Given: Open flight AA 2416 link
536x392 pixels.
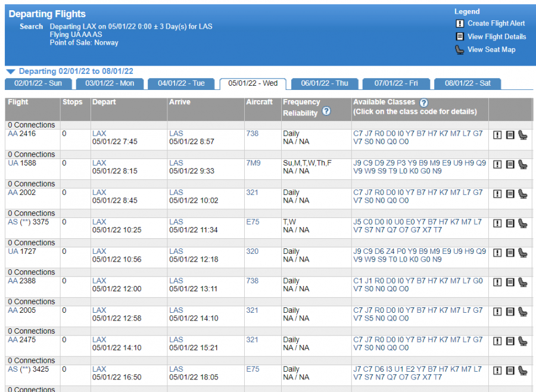Looking at the screenshot, I should [21, 133].
